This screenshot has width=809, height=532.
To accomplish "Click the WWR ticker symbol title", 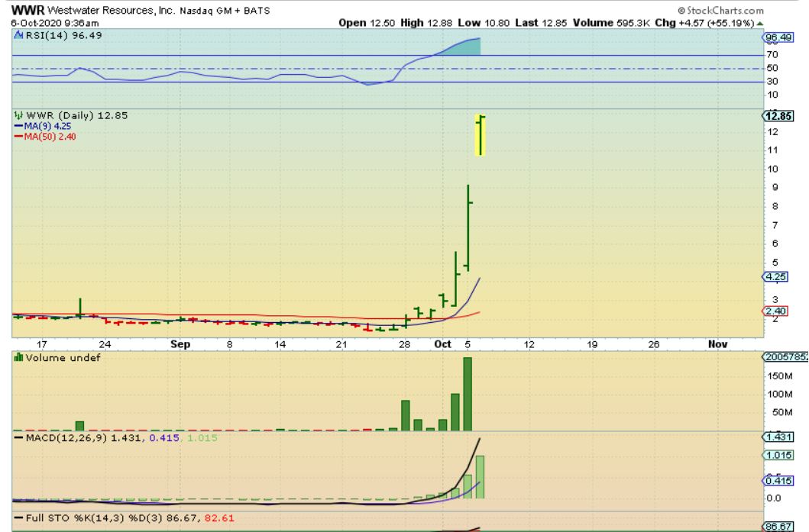I will click(x=28, y=11).
